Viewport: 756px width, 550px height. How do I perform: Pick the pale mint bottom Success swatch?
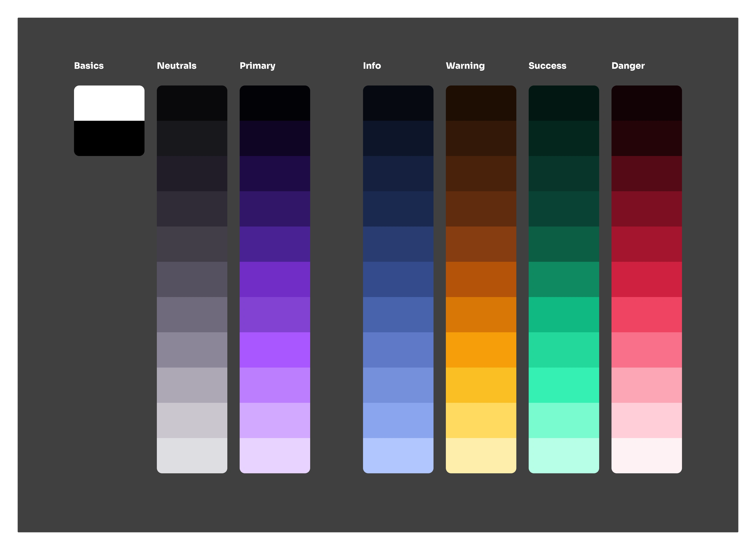pyautogui.click(x=564, y=455)
